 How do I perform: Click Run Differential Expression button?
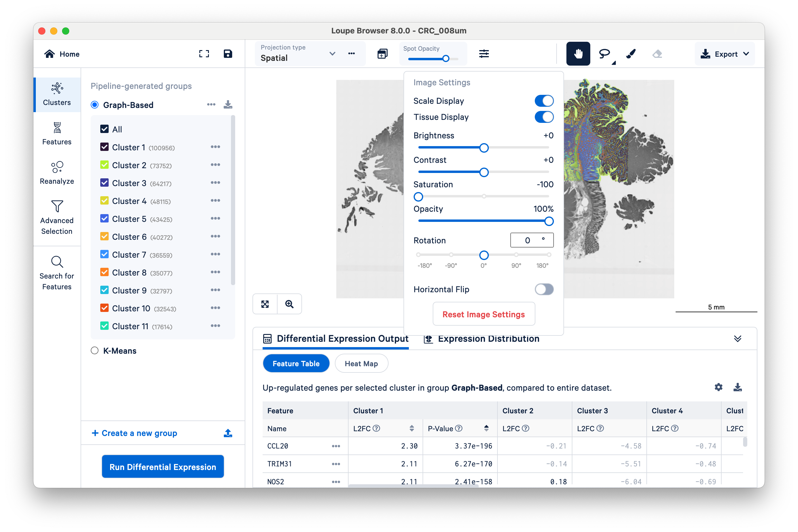tap(163, 467)
